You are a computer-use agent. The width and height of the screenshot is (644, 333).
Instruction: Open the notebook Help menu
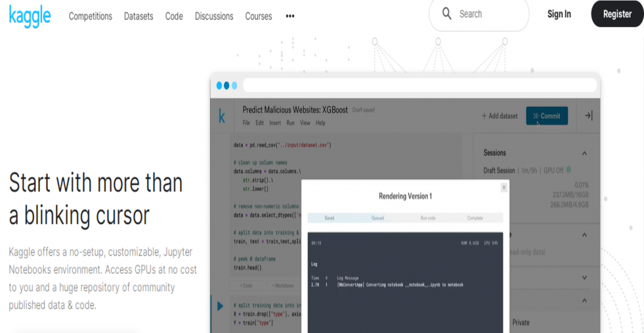(x=320, y=123)
